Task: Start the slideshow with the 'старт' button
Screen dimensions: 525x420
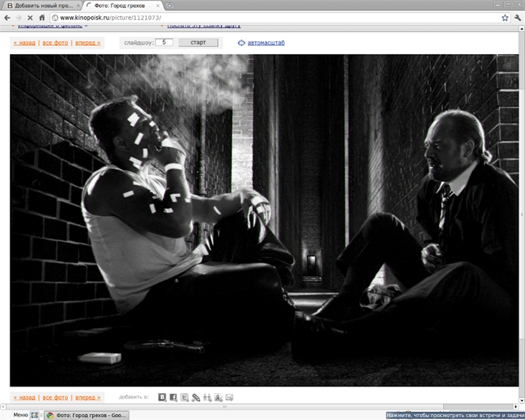Action: [198, 42]
